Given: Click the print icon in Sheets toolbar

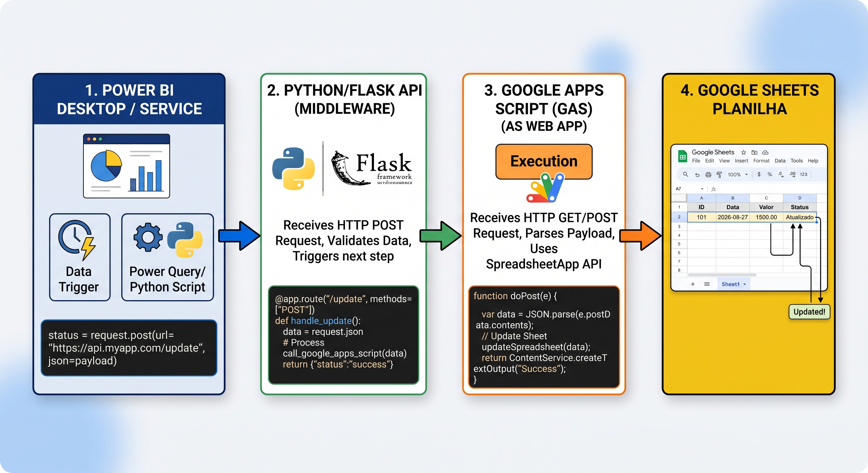Looking at the screenshot, I should point(708,175).
